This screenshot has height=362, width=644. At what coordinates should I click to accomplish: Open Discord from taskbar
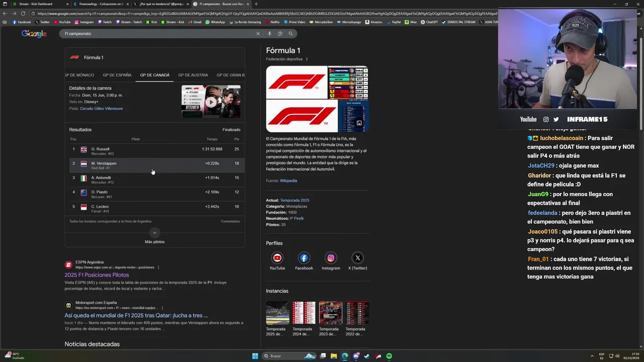(356, 356)
